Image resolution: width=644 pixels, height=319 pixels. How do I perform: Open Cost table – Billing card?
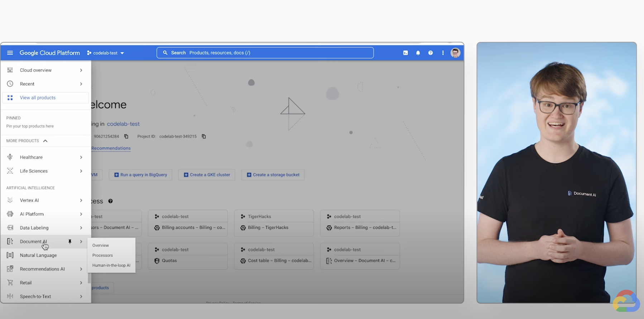pos(274,256)
